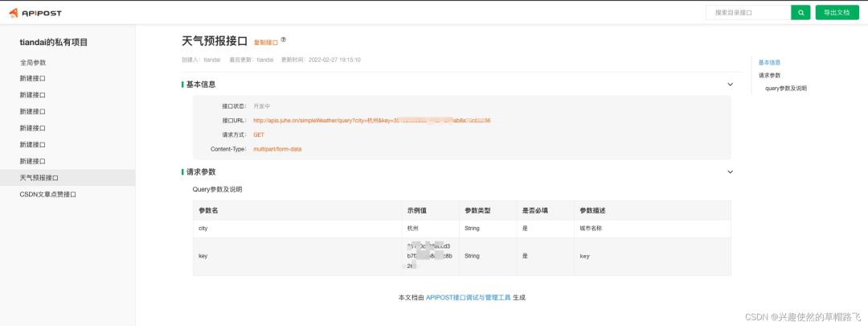Screen dimensions: 868x326
Task: Focus the 搜索目录接口 search field
Action: 747,12
